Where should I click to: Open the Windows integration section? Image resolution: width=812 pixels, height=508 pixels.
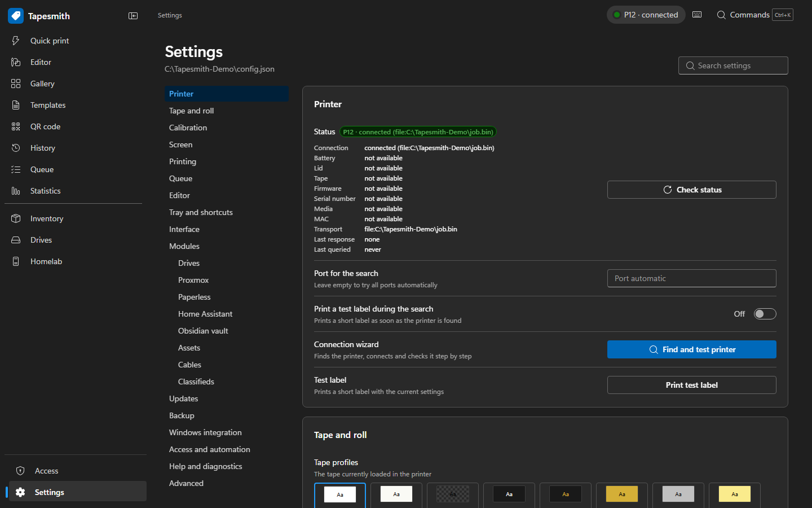click(x=227, y=432)
